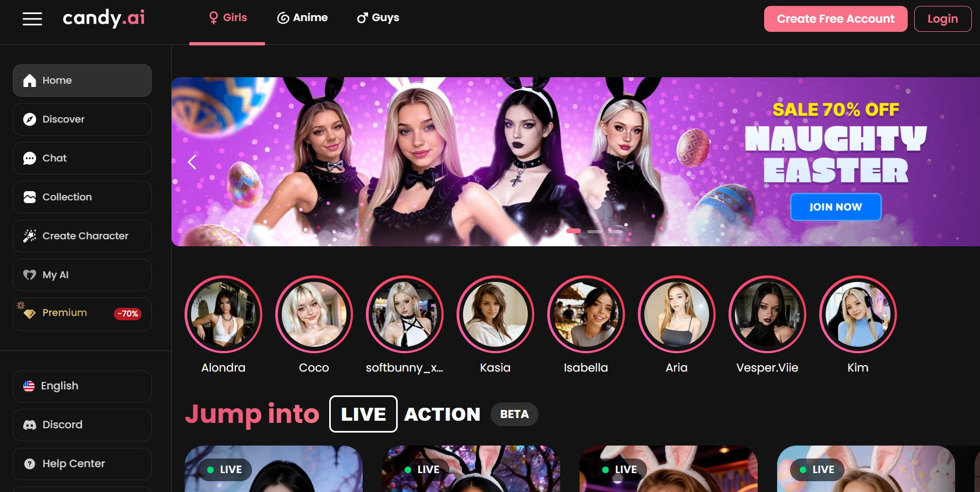The image size is (980, 492).
Task: Open Coco's profile avatar
Action: point(314,314)
